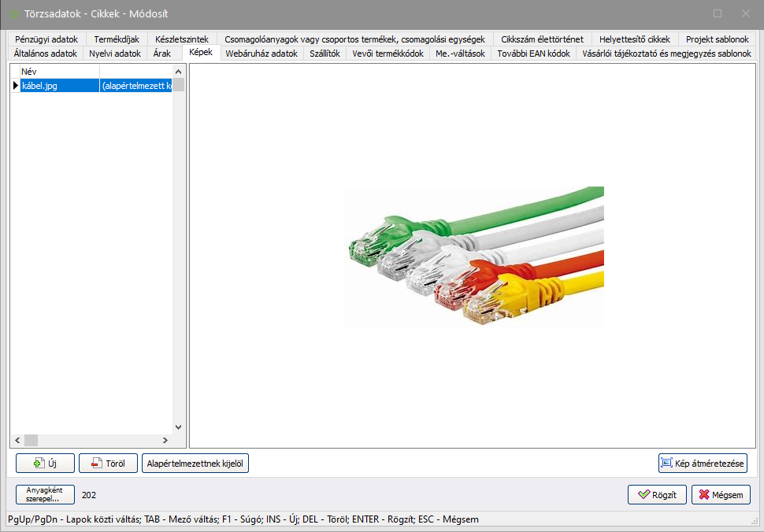764x532 pixels.
Task: Click the Alapértelmezettnek kijelöl button
Action: [195, 464]
